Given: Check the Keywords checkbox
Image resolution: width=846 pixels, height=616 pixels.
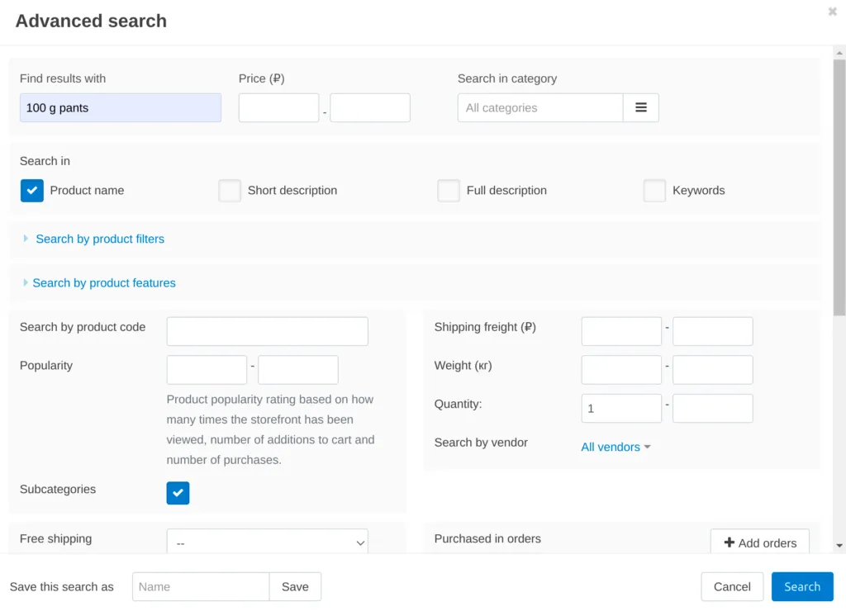Looking at the screenshot, I should pos(654,191).
